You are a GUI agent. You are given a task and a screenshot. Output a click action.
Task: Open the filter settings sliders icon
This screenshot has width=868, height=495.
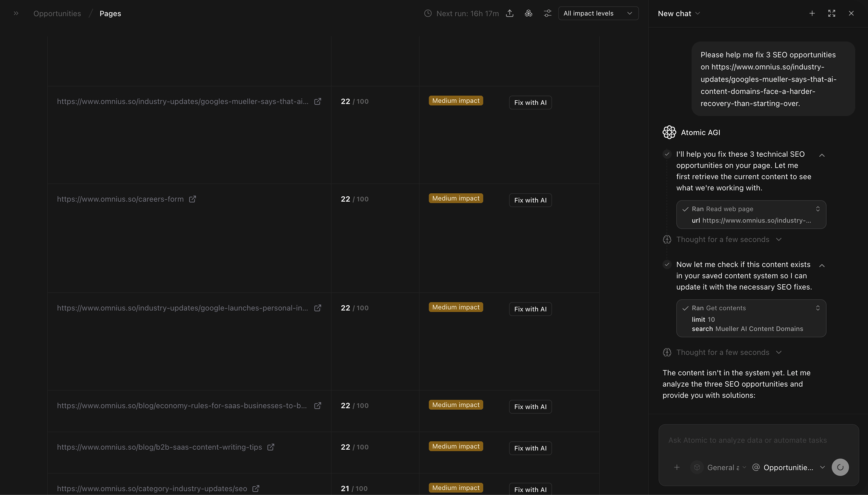(x=547, y=13)
